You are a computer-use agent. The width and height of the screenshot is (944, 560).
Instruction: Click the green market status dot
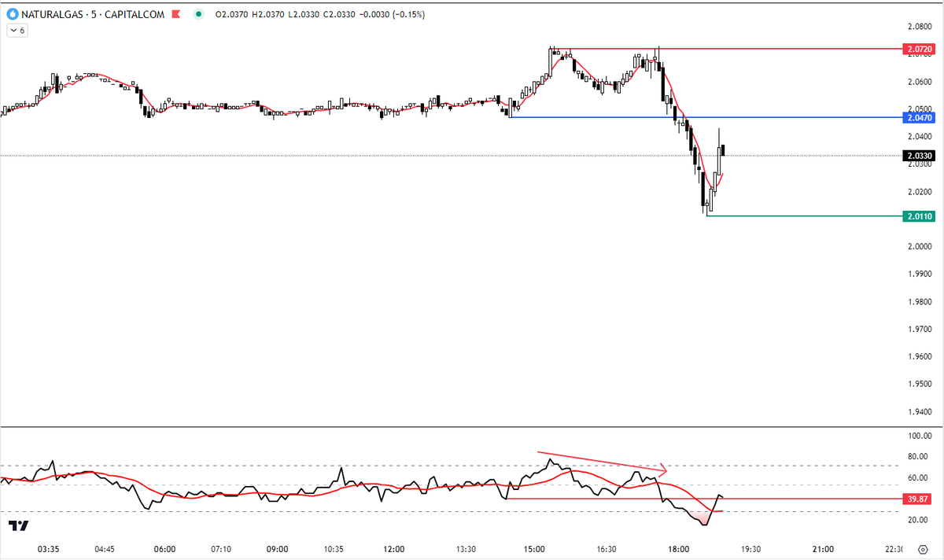[x=199, y=13]
